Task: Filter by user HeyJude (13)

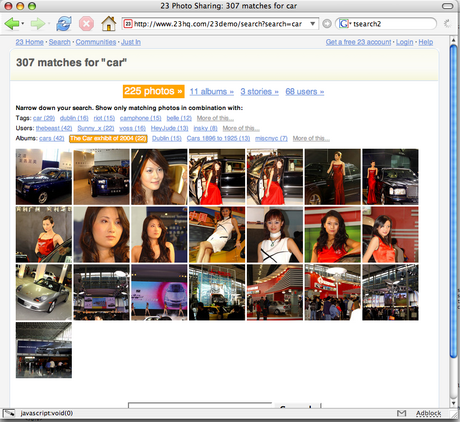Action: 169,128
